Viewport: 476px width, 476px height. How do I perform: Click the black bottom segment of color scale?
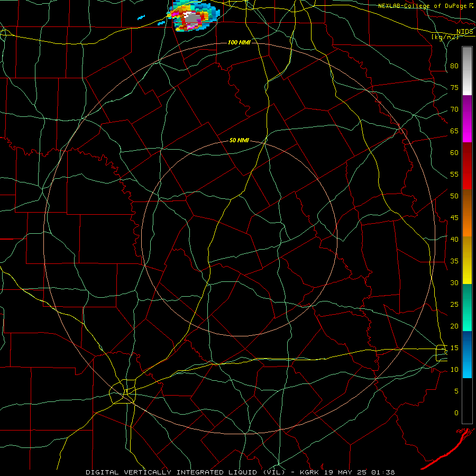pyautogui.click(x=467, y=401)
